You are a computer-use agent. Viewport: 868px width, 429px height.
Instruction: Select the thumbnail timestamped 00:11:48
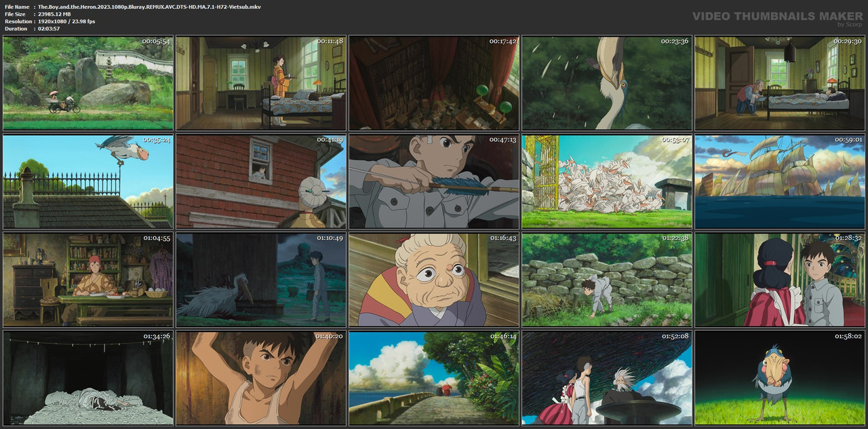point(261,83)
